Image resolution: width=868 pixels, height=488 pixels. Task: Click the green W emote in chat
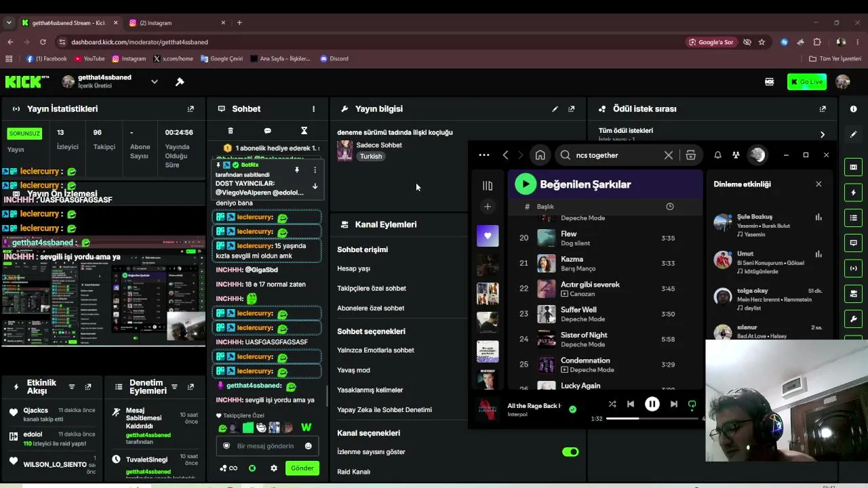[306, 428]
